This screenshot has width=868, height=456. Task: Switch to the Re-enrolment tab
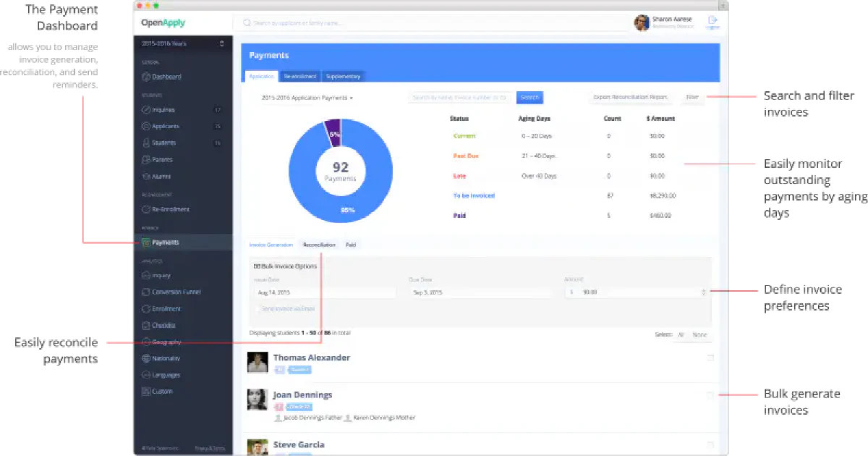point(300,76)
